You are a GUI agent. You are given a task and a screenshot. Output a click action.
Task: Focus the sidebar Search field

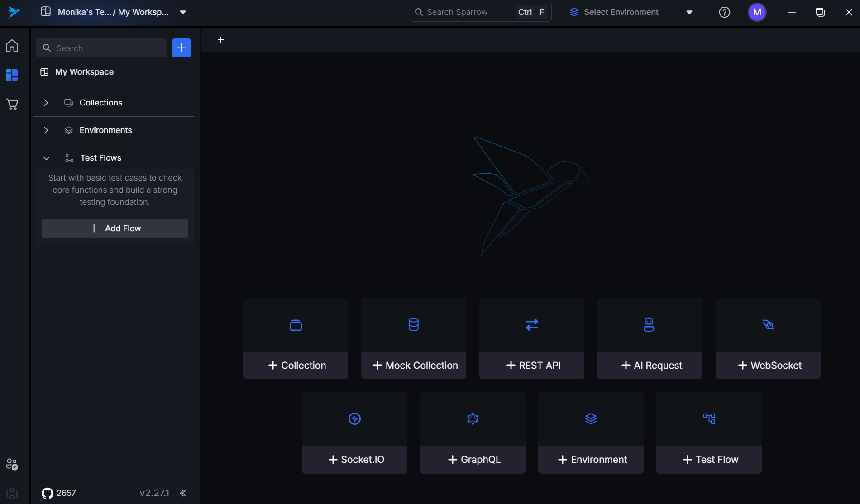click(x=101, y=48)
